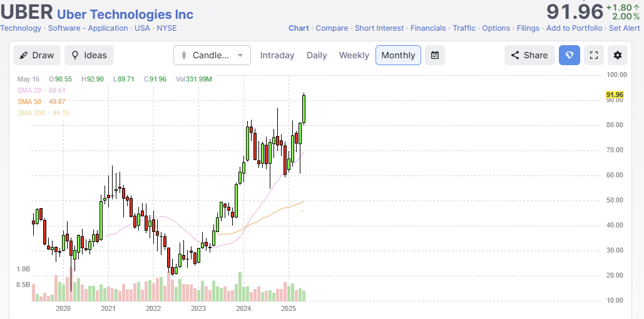Viewport: 644px width, 319px height.
Task: Click the 50.00 price axis label
Action: (x=615, y=200)
